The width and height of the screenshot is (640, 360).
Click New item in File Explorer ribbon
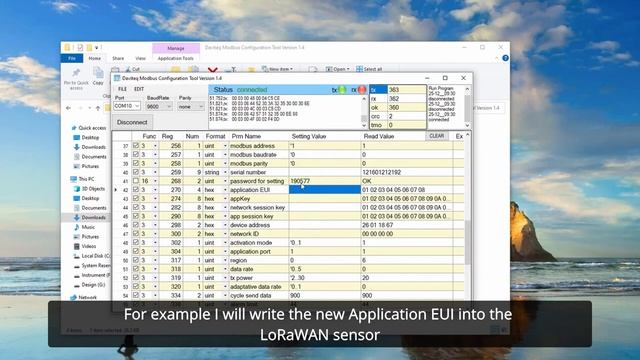278,69
